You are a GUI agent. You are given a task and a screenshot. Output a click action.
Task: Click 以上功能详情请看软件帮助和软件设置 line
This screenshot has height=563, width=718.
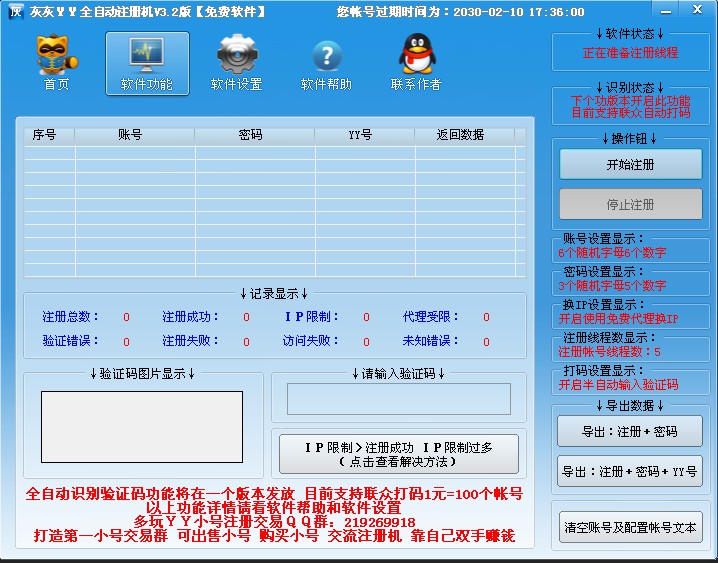coord(274,508)
